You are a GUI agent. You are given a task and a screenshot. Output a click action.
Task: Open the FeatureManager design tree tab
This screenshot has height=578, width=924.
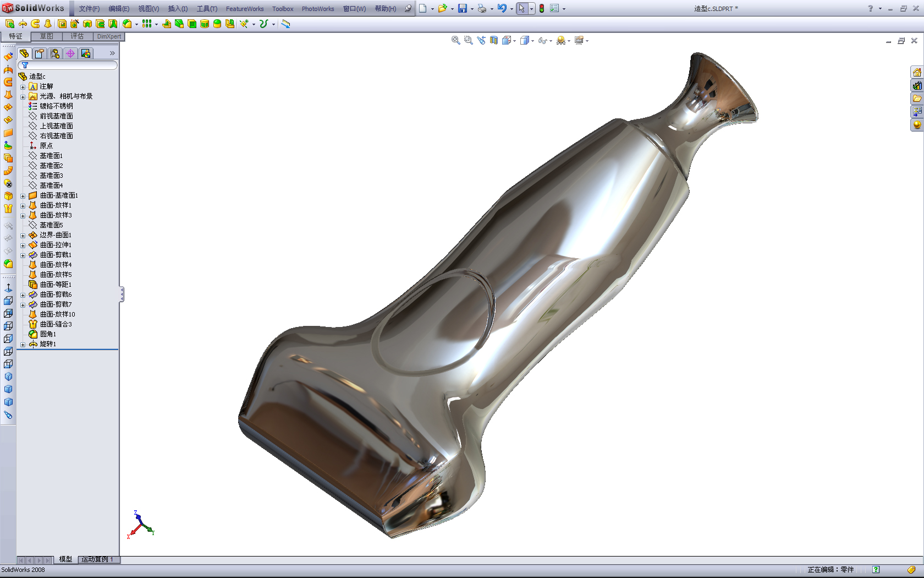(x=25, y=53)
